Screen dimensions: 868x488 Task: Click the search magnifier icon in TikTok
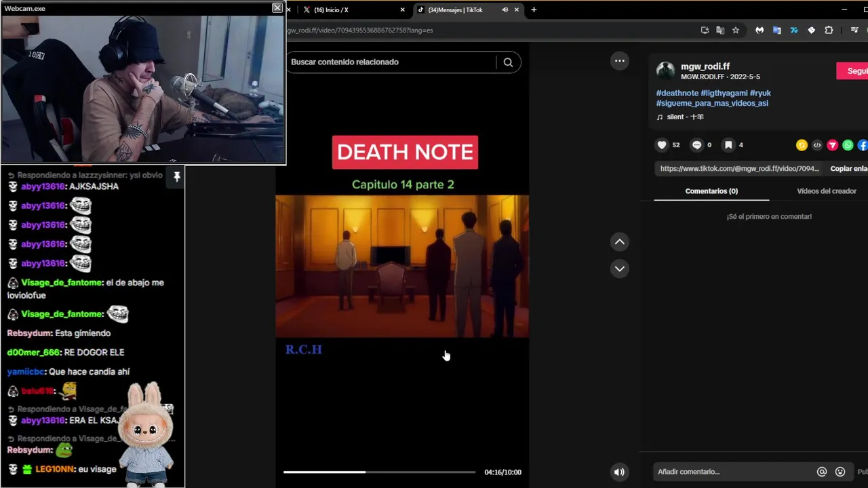coord(508,62)
